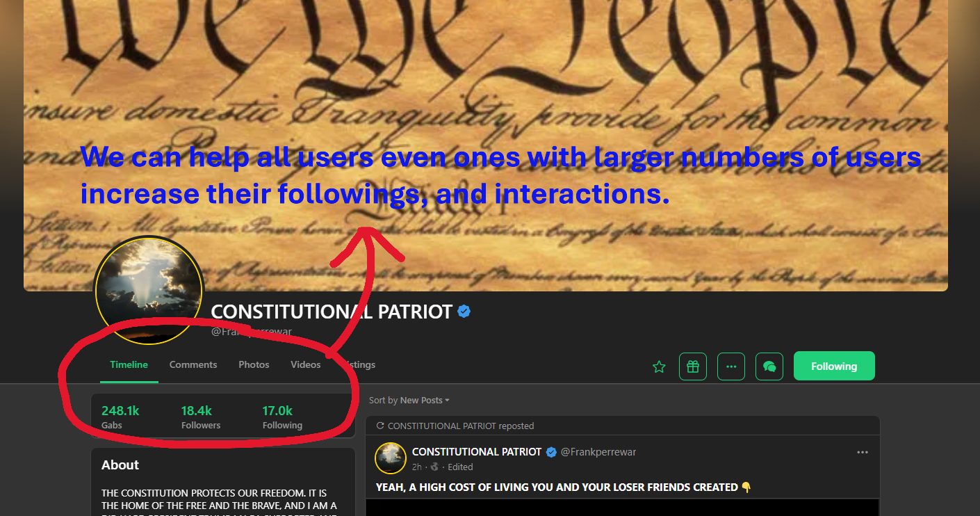Open the three-dots profile options button
This screenshot has width=980, height=516.
[731, 366]
